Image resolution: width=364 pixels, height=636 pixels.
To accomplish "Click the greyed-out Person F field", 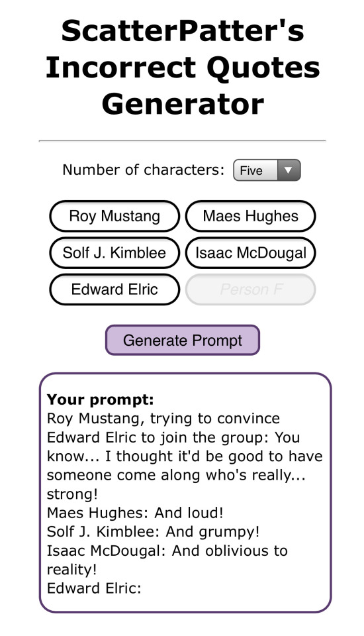I will (251, 290).
